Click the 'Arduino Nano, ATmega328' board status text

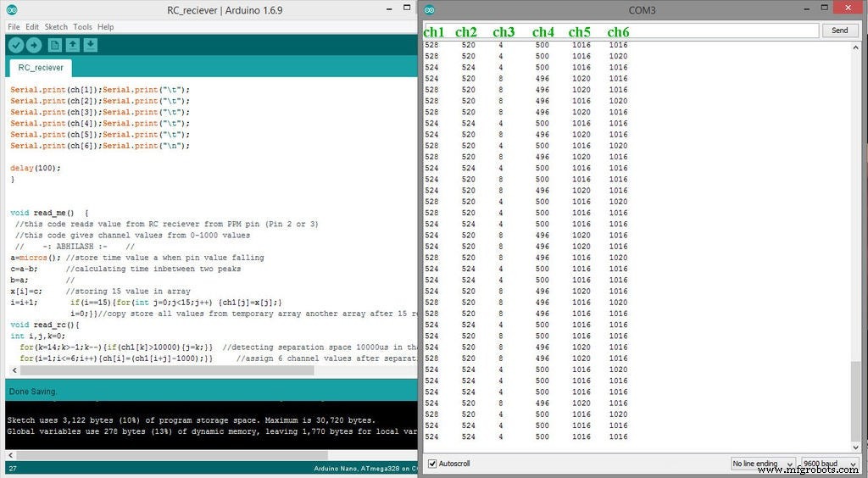click(364, 469)
